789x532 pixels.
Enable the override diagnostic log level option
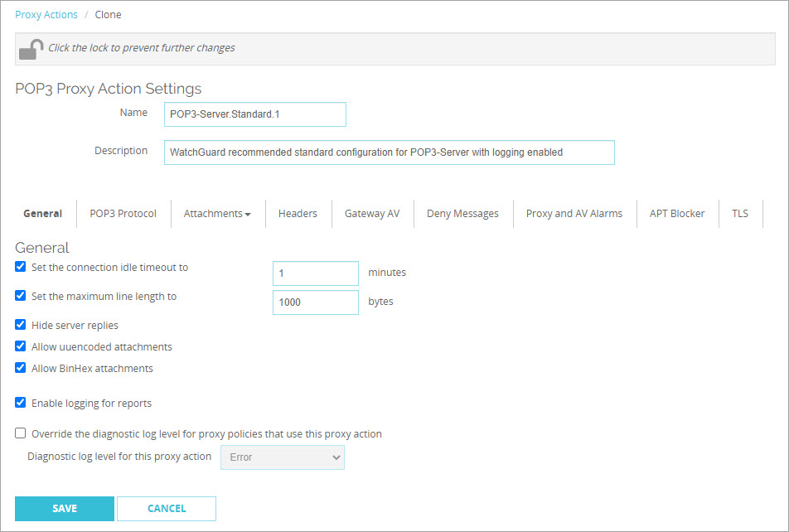20,433
